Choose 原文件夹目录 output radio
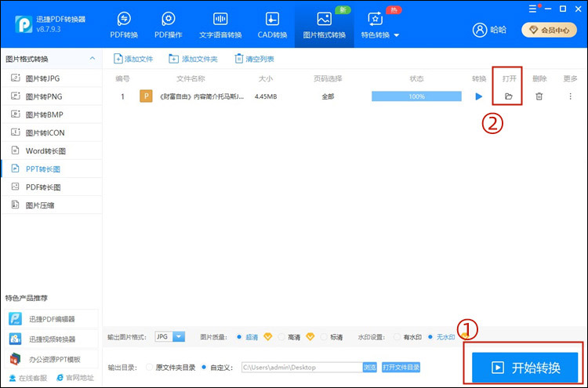Viewport: 588px width, 388px height. [149, 368]
